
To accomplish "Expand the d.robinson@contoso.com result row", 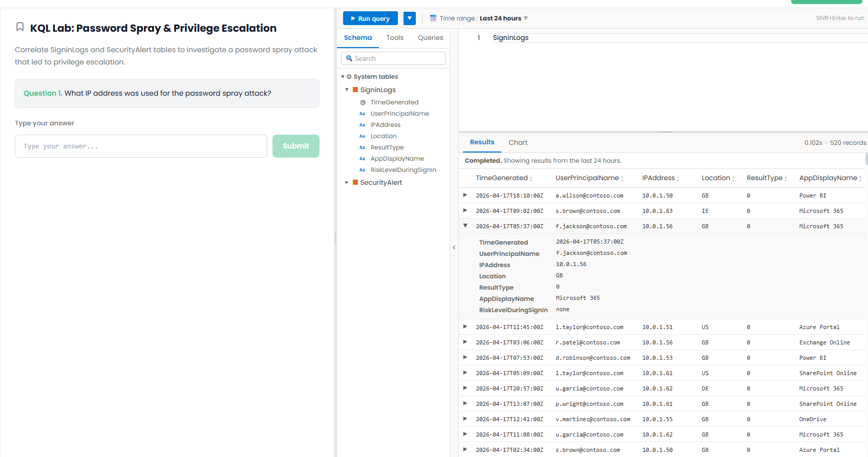I will click(465, 357).
